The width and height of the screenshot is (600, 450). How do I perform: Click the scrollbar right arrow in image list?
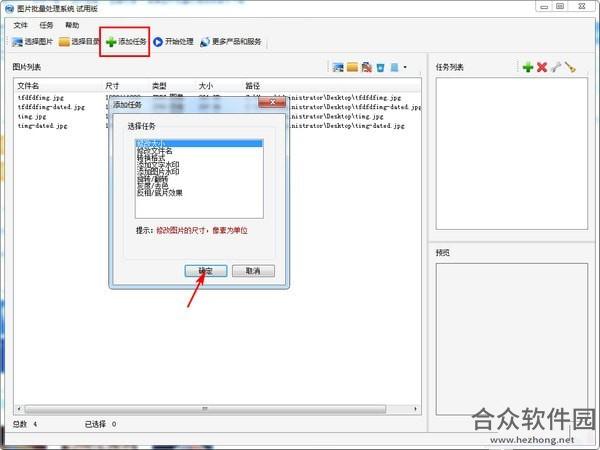click(416, 409)
